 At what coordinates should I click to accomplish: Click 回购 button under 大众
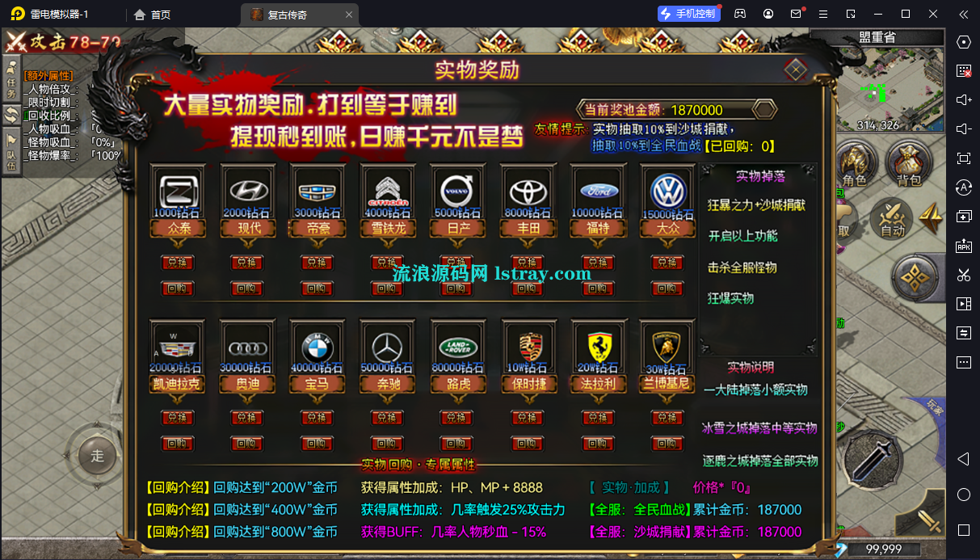667,288
